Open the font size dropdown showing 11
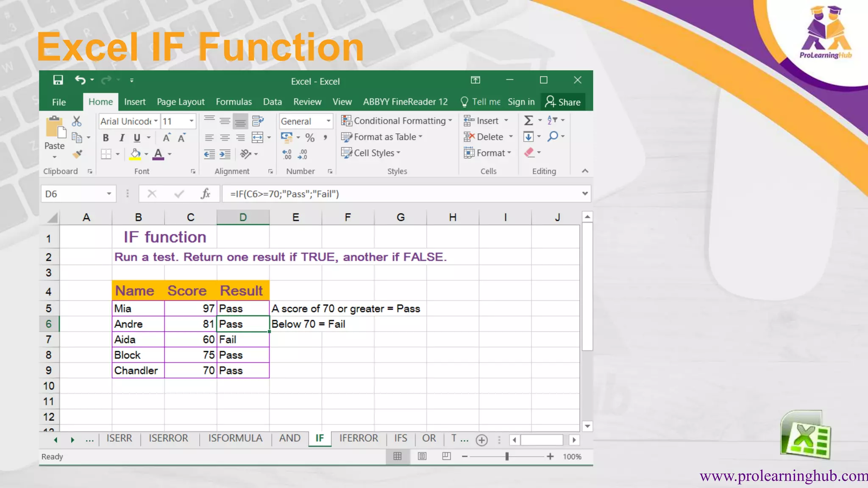 192,121
